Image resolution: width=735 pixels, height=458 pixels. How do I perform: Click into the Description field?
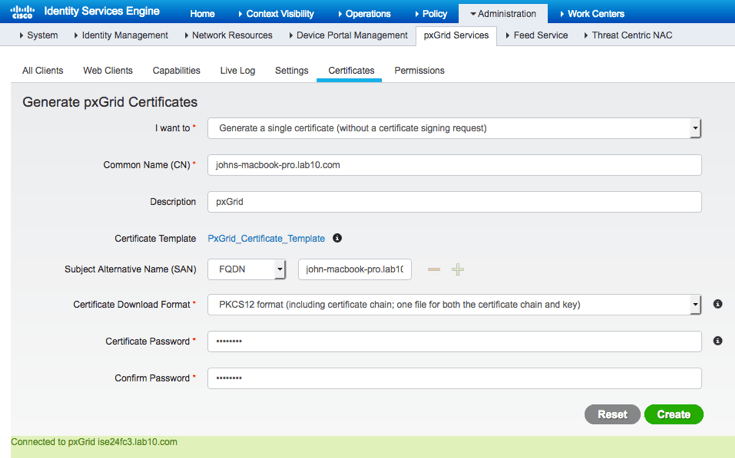[454, 202]
